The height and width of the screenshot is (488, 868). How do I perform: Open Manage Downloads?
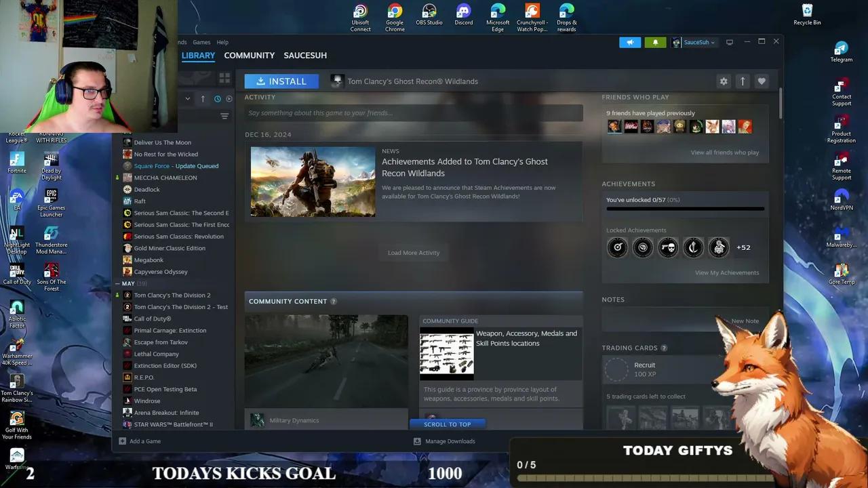[444, 441]
